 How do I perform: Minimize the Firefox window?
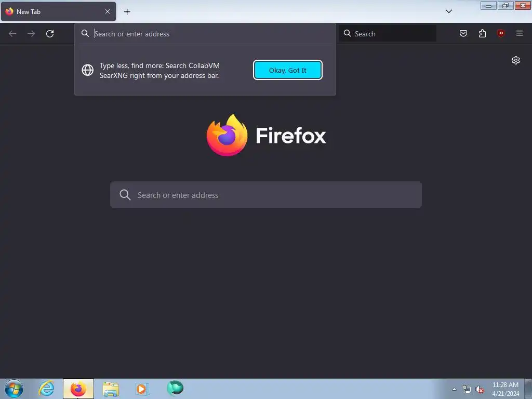pyautogui.click(x=488, y=5)
